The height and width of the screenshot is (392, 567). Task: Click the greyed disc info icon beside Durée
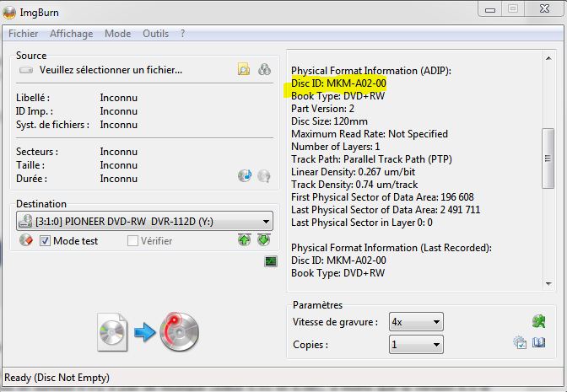coord(264,176)
